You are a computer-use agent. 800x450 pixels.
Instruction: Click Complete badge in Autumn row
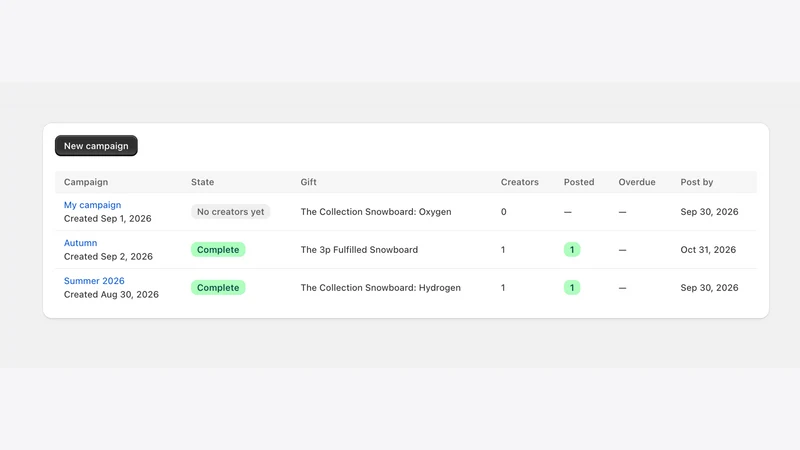218,249
